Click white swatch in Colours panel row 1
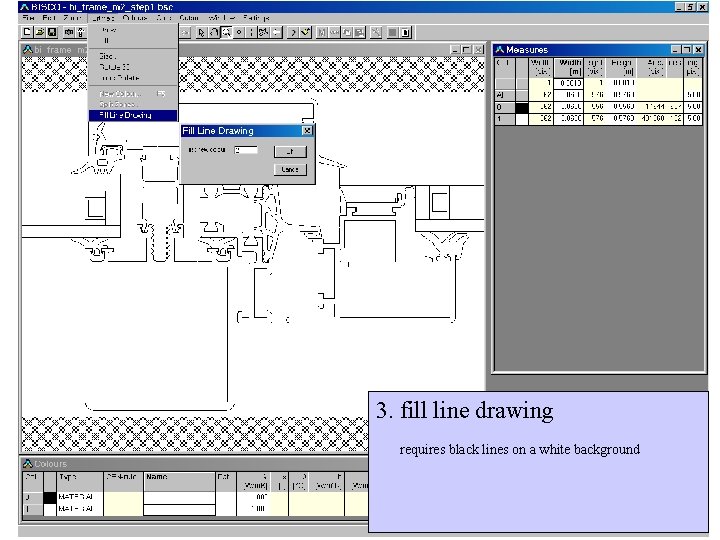The height and width of the screenshot is (540, 720). (x=50, y=509)
